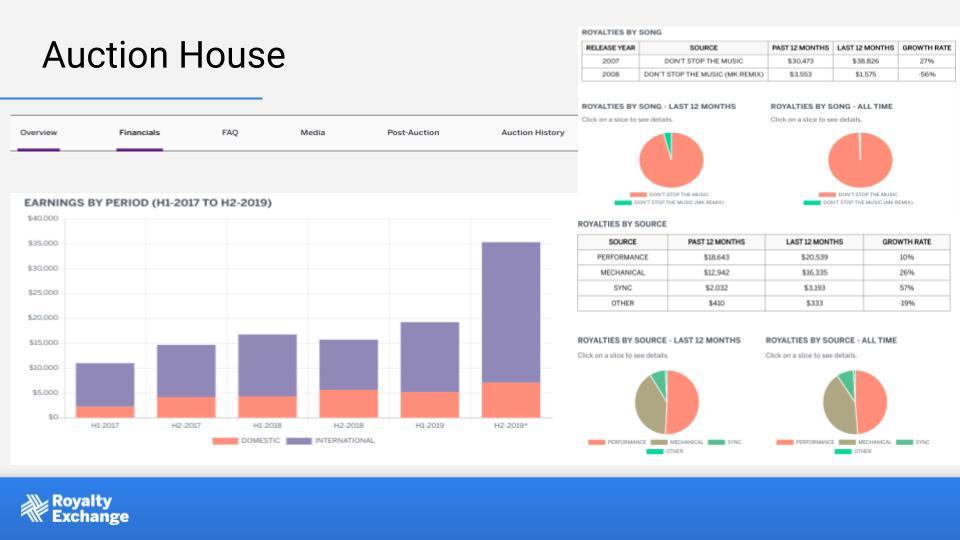Click the H1-2019 international bar segment

(x=429, y=356)
